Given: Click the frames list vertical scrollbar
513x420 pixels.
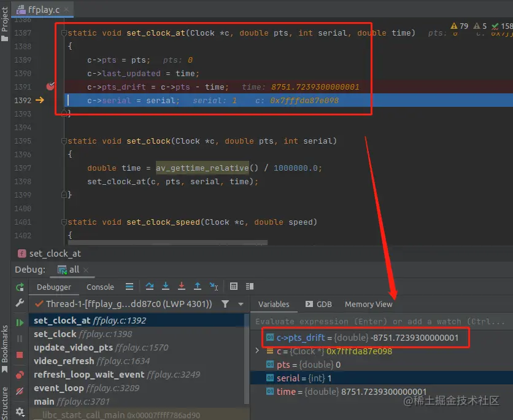Looking at the screenshot, I should 246,359.
